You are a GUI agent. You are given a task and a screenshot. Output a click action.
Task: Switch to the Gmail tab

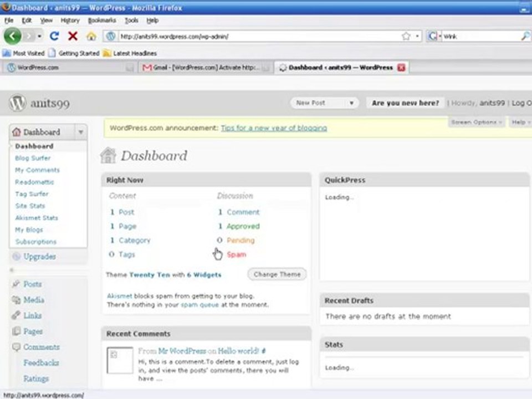pos(205,68)
